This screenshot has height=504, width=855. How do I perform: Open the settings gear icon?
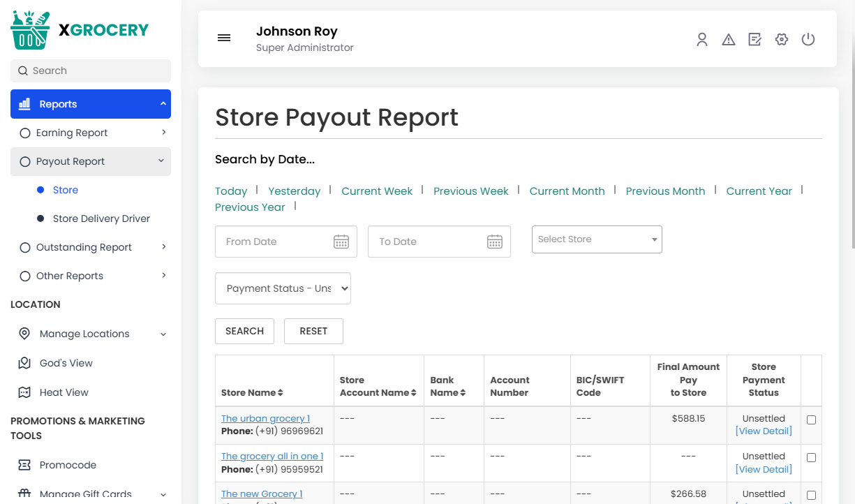(x=781, y=39)
